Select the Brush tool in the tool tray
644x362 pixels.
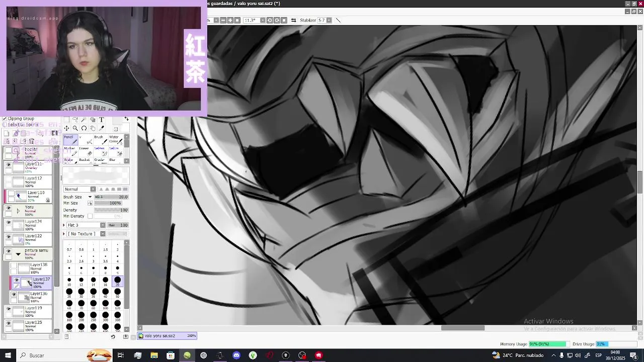[100, 140]
